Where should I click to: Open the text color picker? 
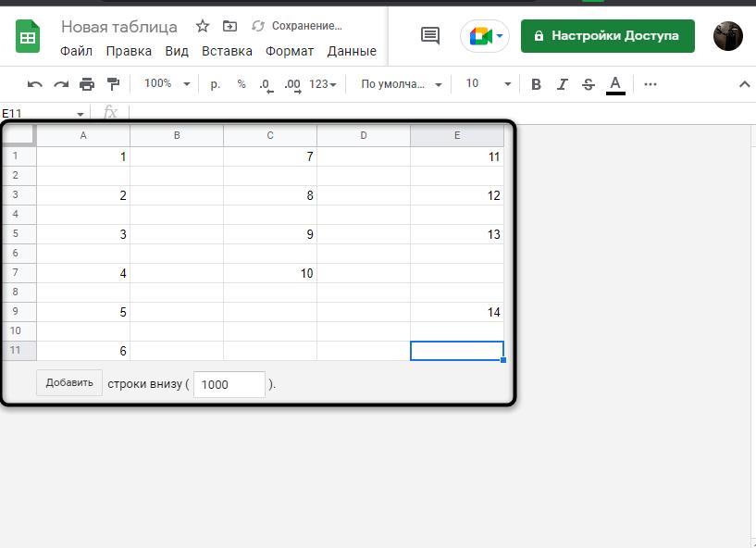[615, 84]
